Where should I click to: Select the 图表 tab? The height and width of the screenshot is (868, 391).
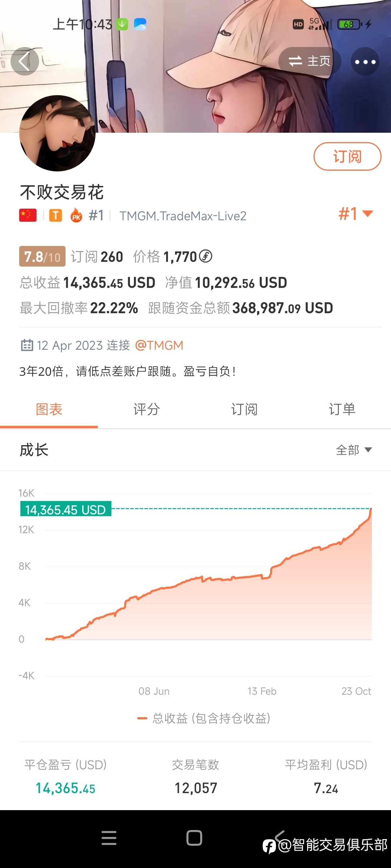(49, 409)
